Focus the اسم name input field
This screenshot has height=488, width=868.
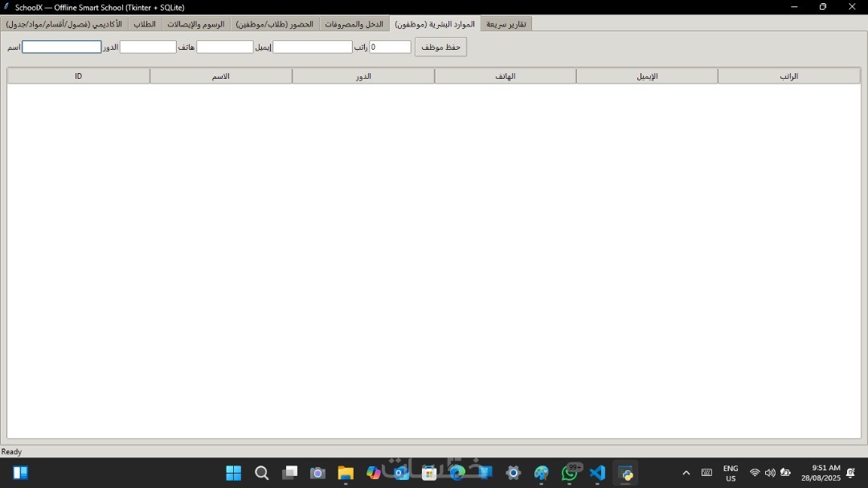coord(61,47)
